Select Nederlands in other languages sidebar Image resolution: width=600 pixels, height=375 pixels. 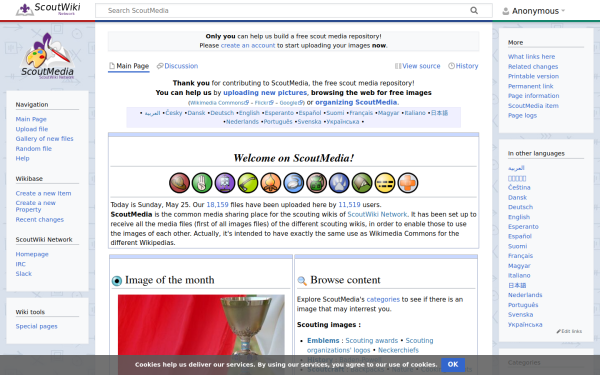(525, 295)
